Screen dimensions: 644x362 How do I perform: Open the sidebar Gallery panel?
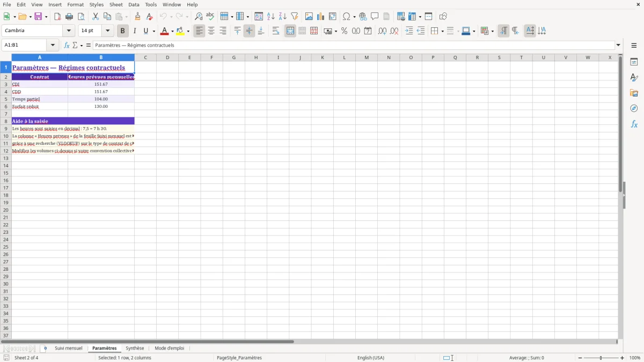[x=634, y=93]
